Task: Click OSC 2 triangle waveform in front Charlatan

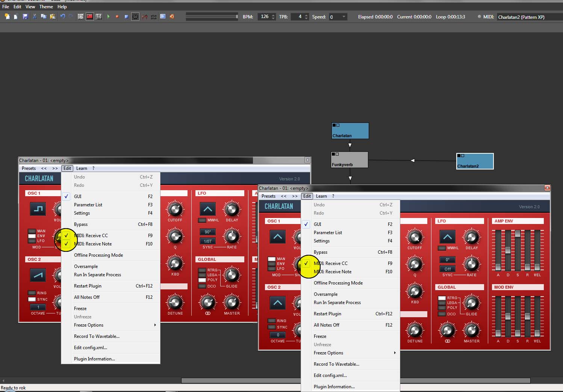Action: click(x=278, y=303)
